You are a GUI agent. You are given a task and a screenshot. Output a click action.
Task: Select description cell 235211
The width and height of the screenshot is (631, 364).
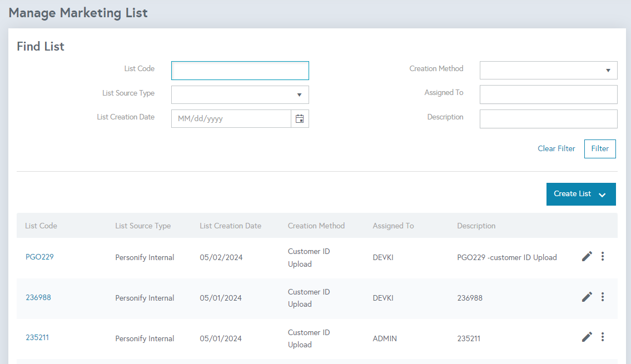coord(469,338)
